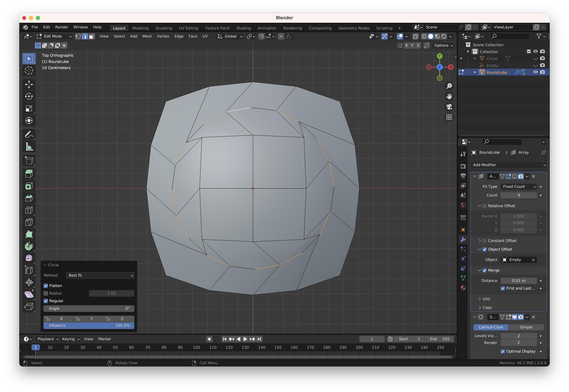
Task: Click the Merge Distance field
Action: [x=519, y=281]
